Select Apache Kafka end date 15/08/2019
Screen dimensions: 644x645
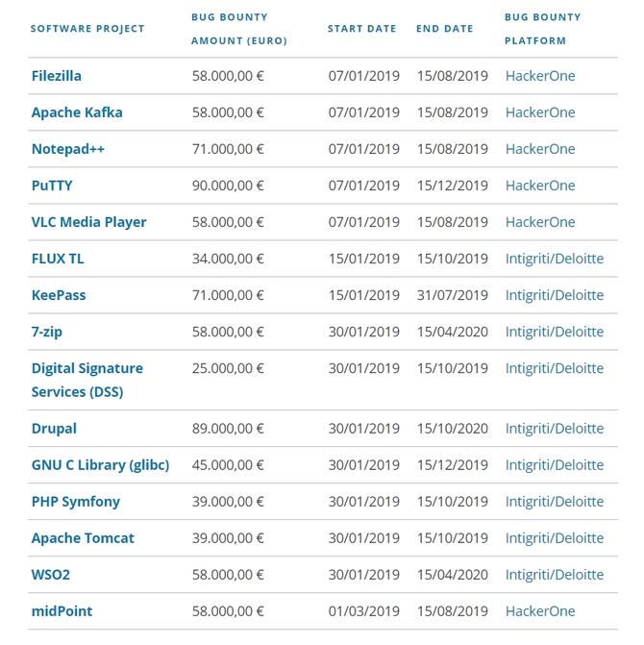453,112
